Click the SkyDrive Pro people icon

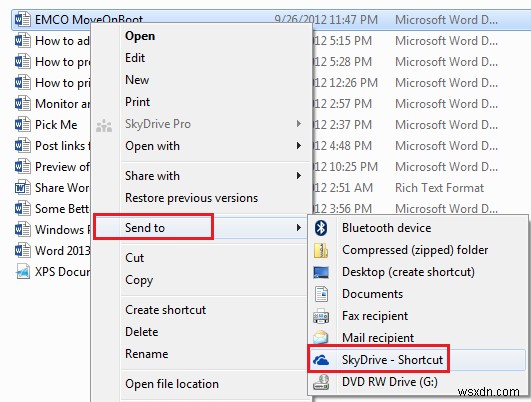[x=104, y=126]
